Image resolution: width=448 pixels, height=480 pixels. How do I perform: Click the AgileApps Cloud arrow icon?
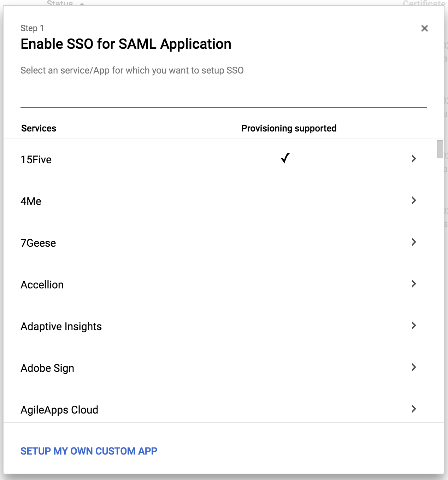(x=414, y=409)
